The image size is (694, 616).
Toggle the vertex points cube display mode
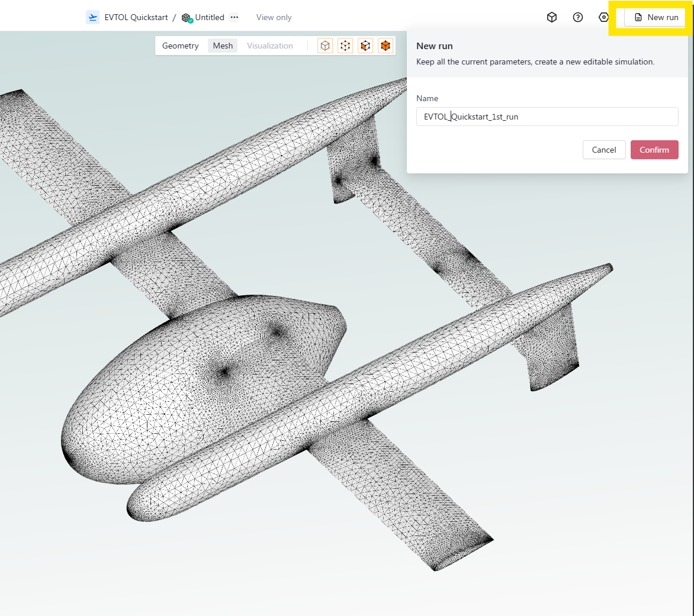click(x=345, y=46)
